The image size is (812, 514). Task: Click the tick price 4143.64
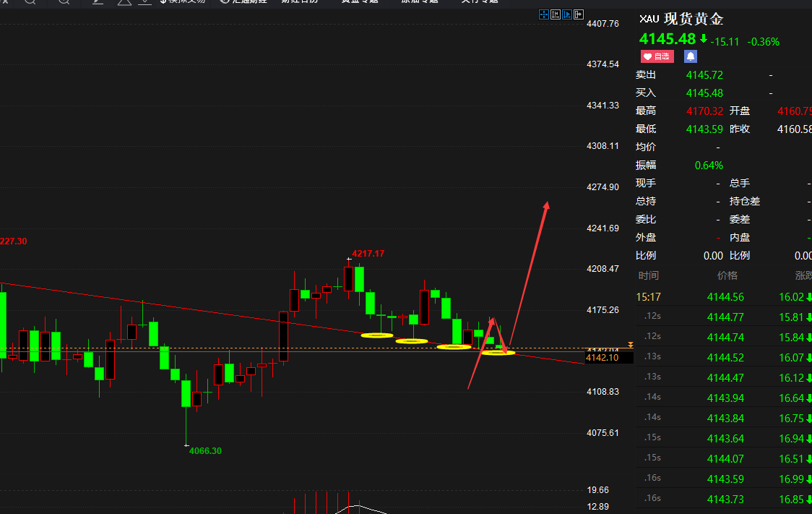click(725, 438)
